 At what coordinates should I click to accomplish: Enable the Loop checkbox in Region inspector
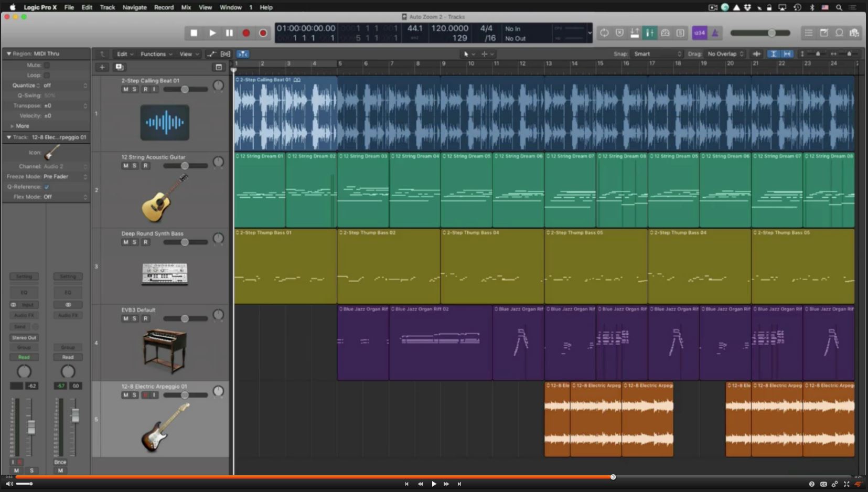pos(47,75)
